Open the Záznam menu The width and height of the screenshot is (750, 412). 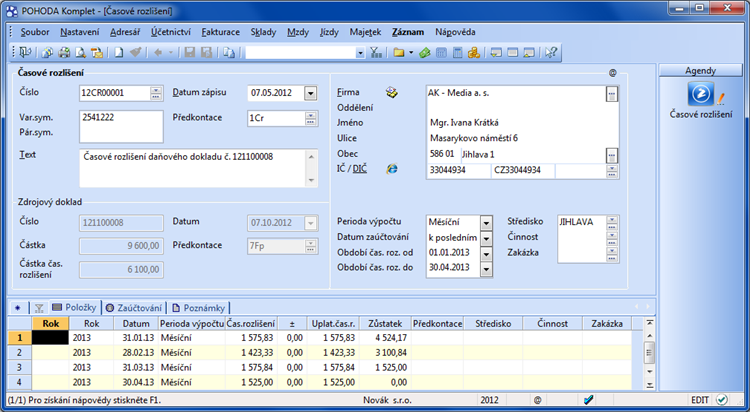408,32
